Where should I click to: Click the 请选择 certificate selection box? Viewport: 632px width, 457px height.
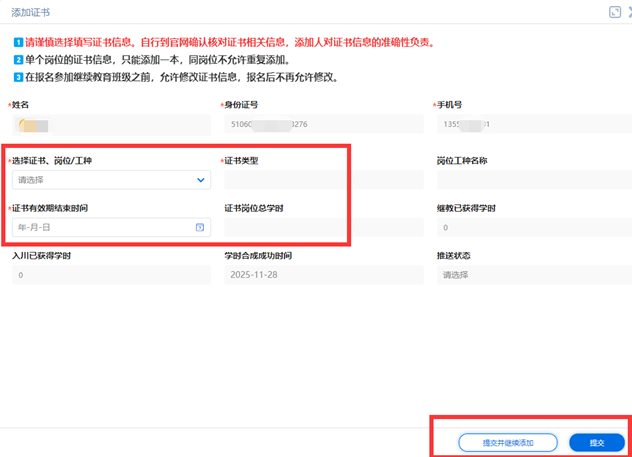pos(100,180)
